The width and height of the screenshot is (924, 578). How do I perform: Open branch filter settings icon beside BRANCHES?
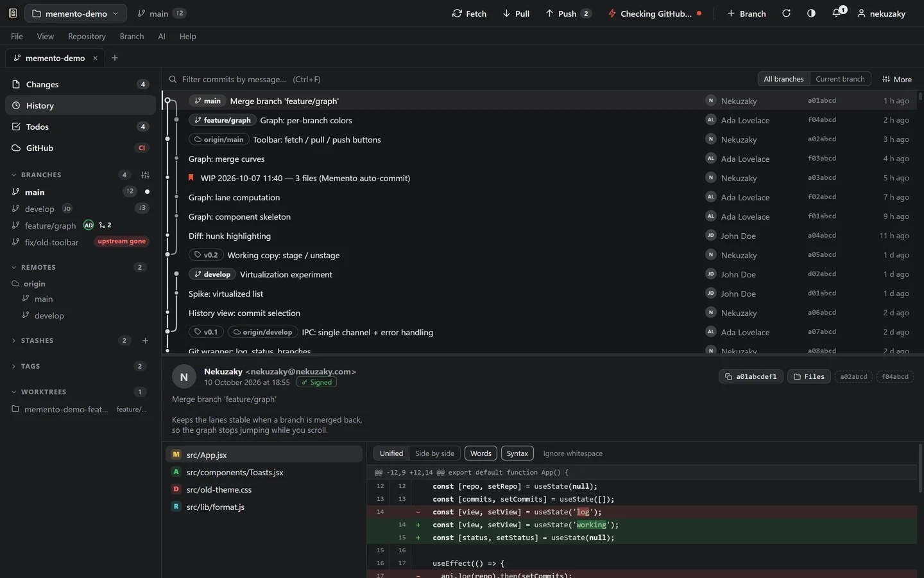point(146,175)
